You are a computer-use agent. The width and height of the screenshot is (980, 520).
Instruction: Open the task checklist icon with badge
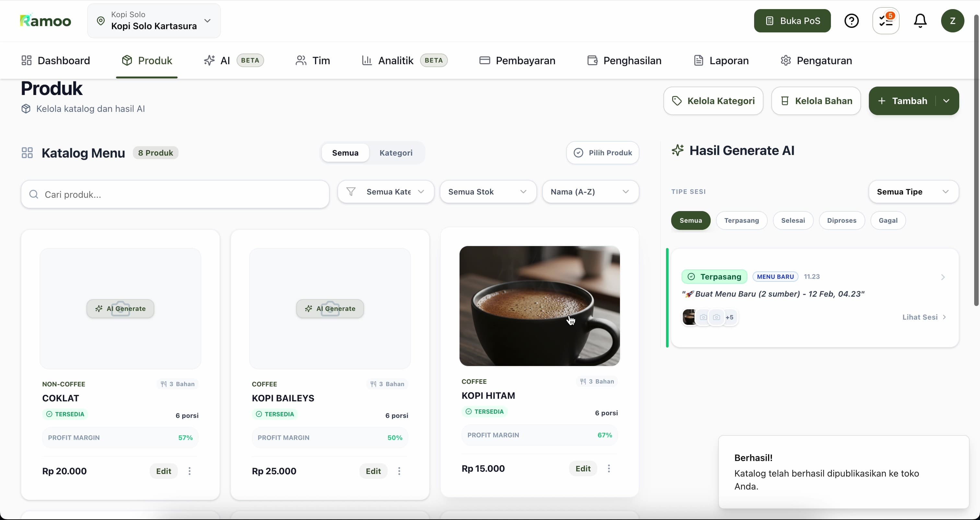coord(886,21)
